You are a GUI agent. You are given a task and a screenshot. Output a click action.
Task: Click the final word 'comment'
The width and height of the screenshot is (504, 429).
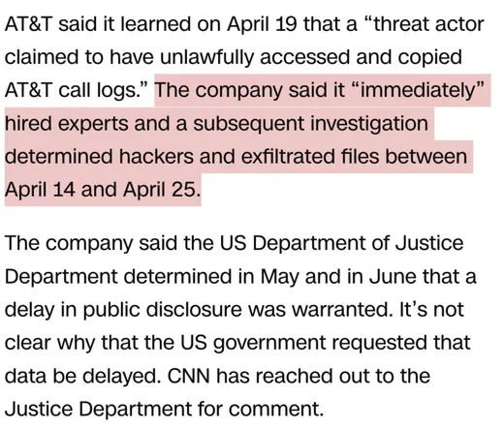point(276,409)
